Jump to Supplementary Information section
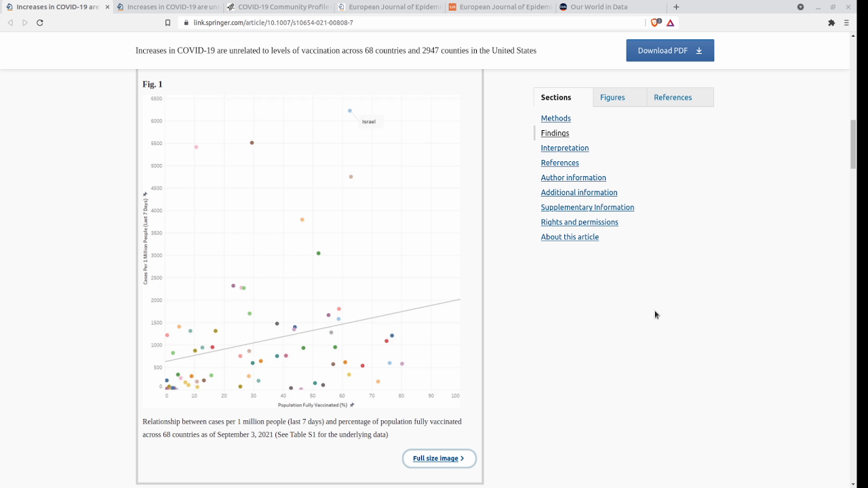 [x=587, y=207]
